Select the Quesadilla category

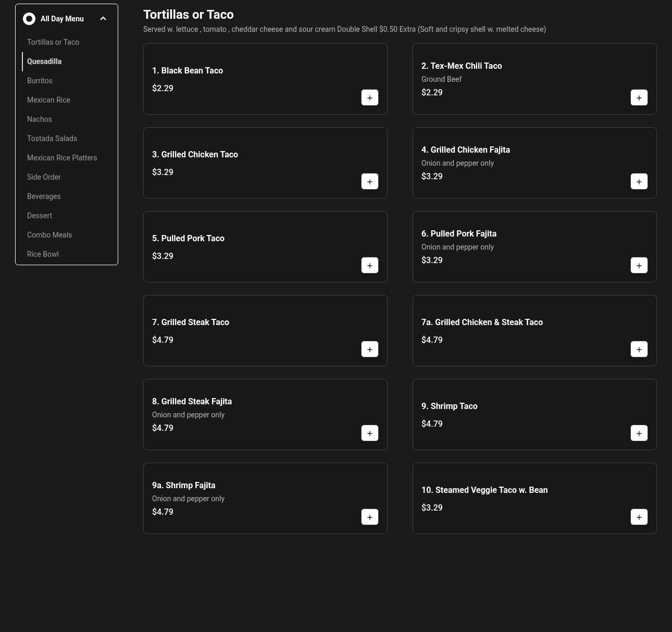(x=44, y=61)
